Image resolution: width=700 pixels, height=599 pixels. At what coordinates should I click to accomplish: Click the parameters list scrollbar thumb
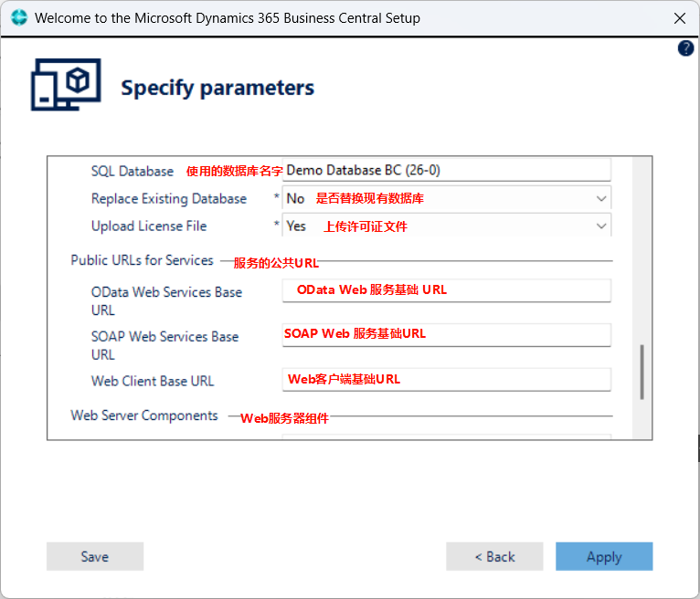pyautogui.click(x=642, y=372)
